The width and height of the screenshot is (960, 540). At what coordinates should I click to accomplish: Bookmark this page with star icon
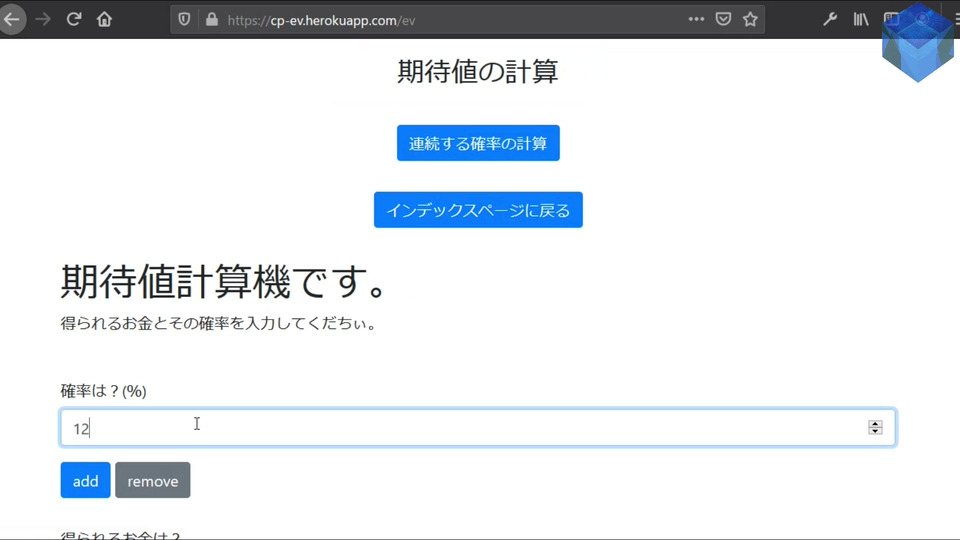click(750, 19)
